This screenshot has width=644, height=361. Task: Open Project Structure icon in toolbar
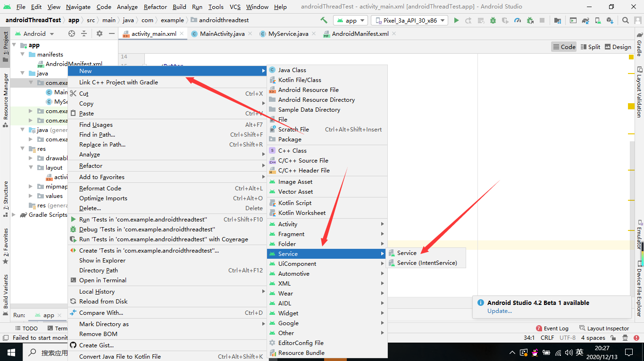point(558,20)
